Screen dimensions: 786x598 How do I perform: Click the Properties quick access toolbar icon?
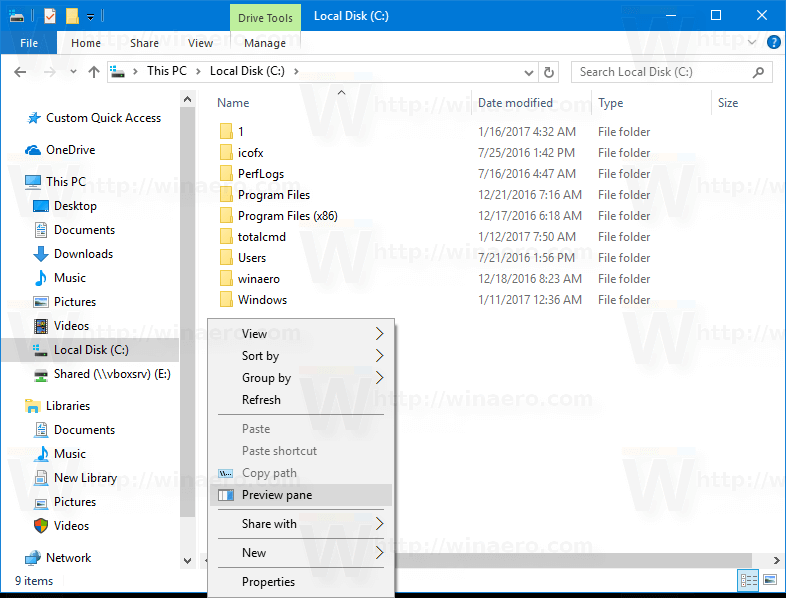[x=50, y=16]
